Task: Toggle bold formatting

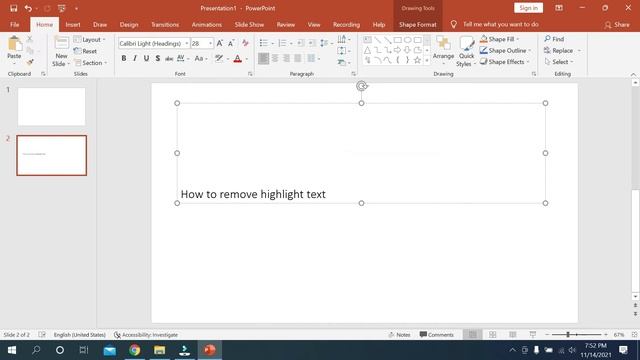Action: coord(124,58)
